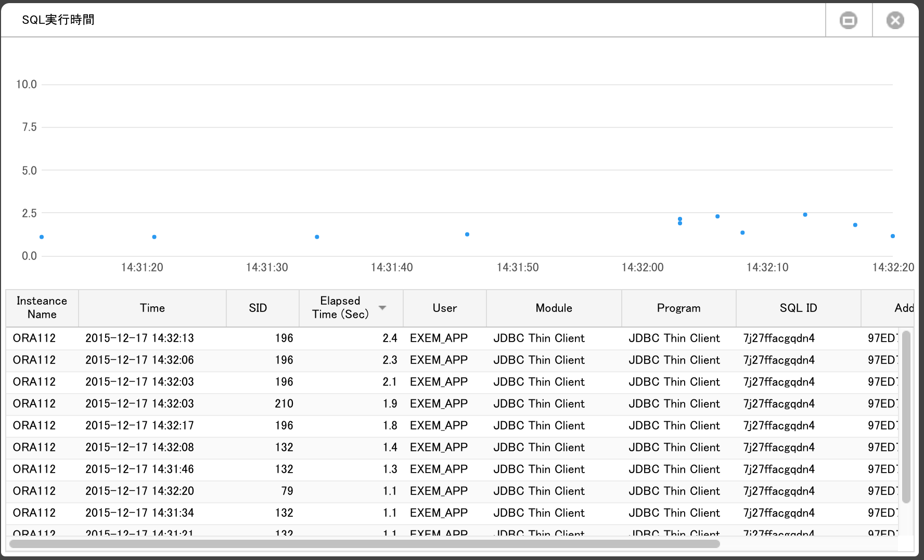The height and width of the screenshot is (560, 924).
Task: Sort by SID column header
Action: point(263,308)
